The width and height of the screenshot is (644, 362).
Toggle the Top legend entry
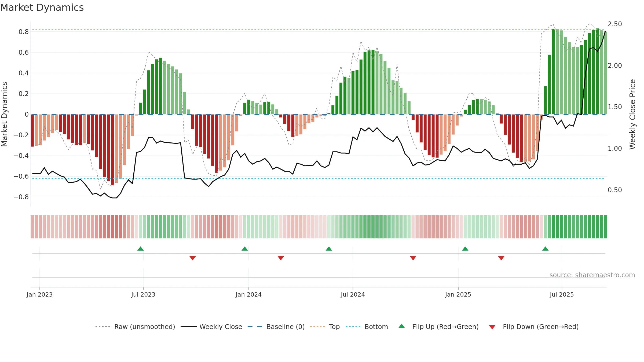[325, 327]
